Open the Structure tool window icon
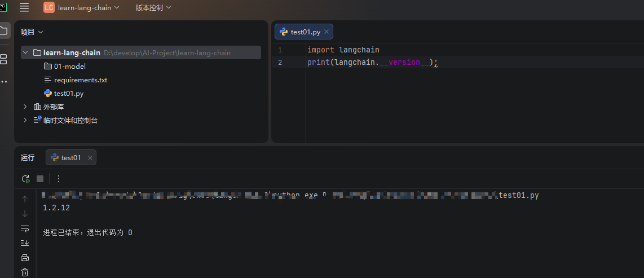This screenshot has height=278, width=644. click(3, 59)
